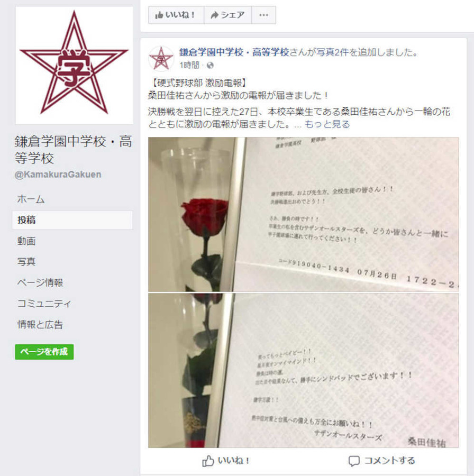Open the top rose and telegram photo
Screen dimensions: 474x476
(x=303, y=214)
